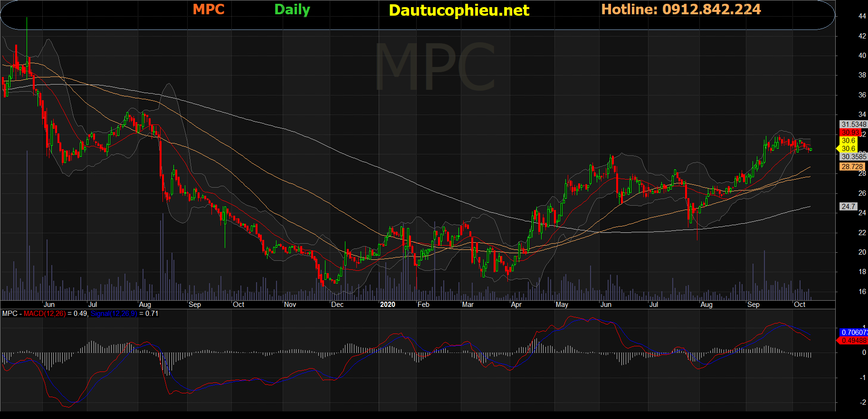Click the Nov date axis label
868x419 pixels.
click(x=290, y=305)
